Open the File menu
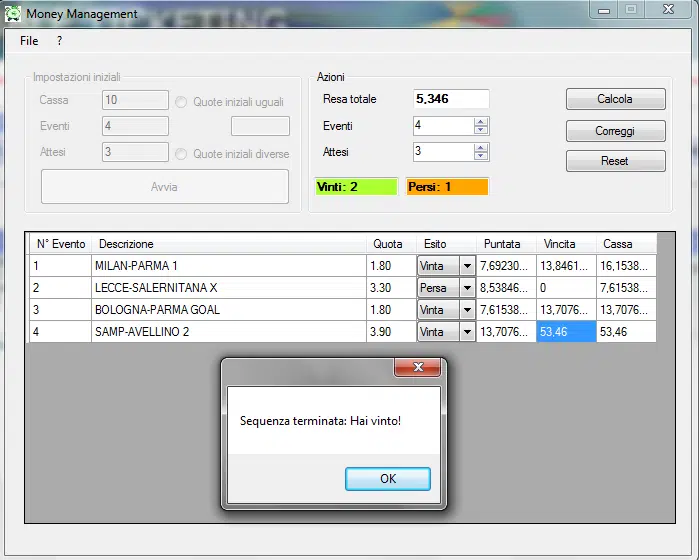 (29, 41)
